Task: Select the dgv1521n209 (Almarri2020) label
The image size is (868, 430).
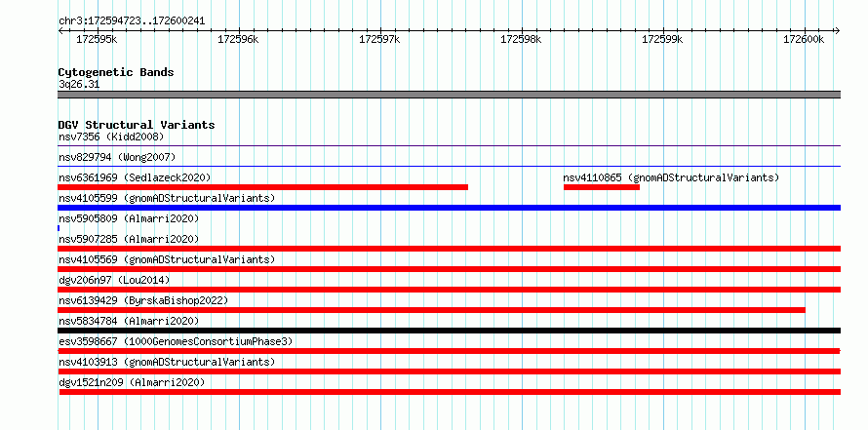Action: tap(132, 382)
